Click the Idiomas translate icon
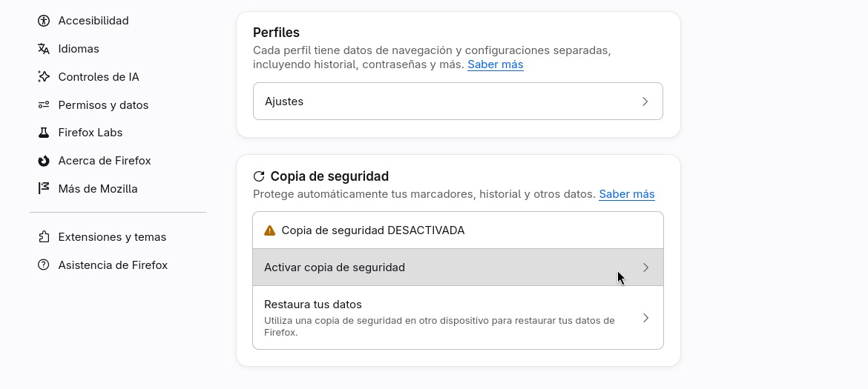This screenshot has height=389, width=868. click(44, 49)
